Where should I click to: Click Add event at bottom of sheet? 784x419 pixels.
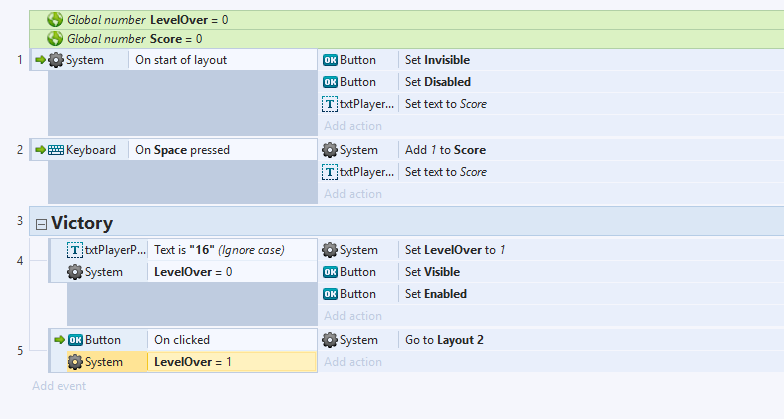tap(59, 386)
